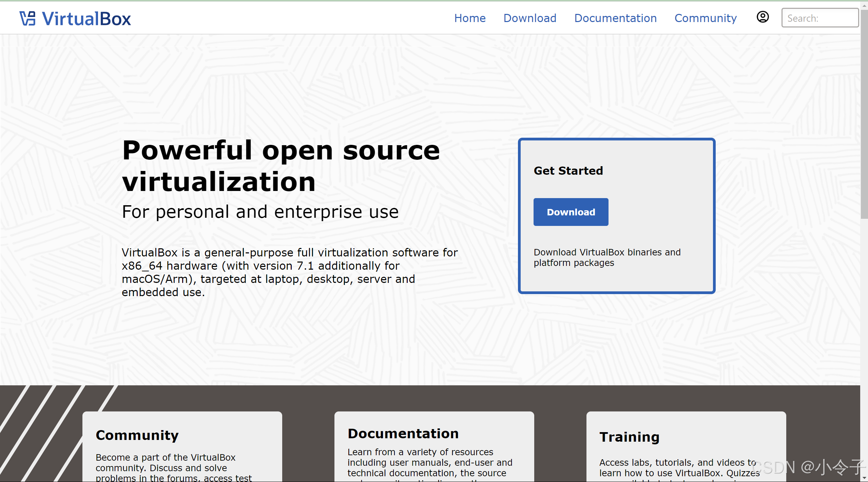The height and width of the screenshot is (482, 868).
Task: Select Community in the top navigation
Action: point(706,18)
